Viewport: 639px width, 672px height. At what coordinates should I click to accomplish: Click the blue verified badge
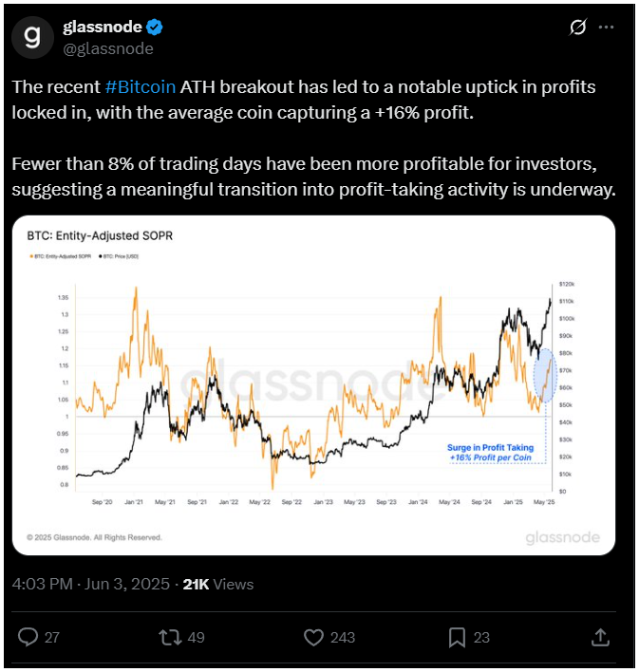coord(155,27)
